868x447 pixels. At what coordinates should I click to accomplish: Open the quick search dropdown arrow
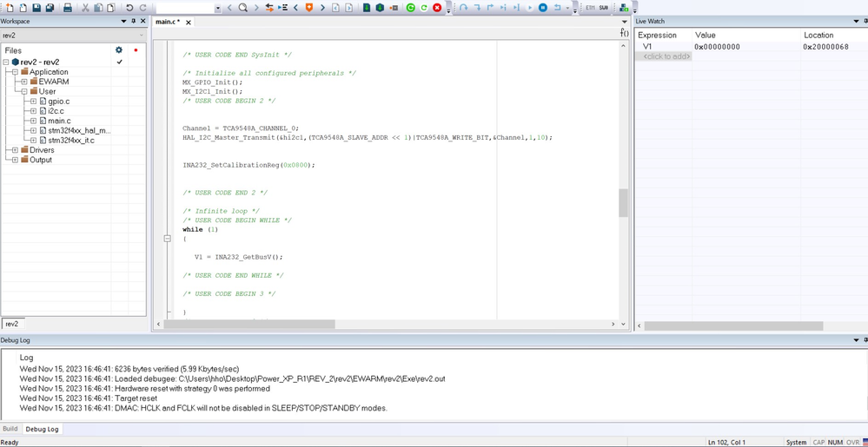tap(217, 9)
